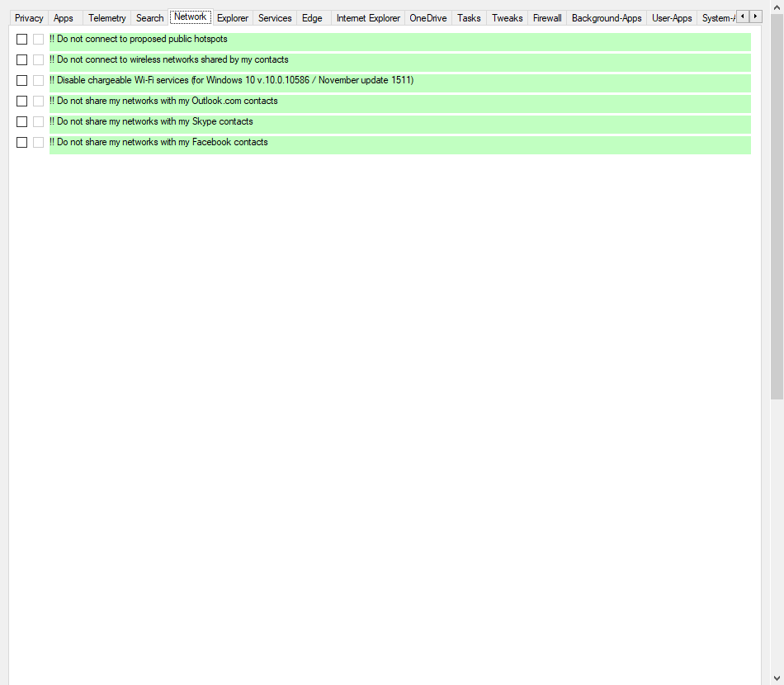Click the tab strip scroll-left arrow

(743, 17)
